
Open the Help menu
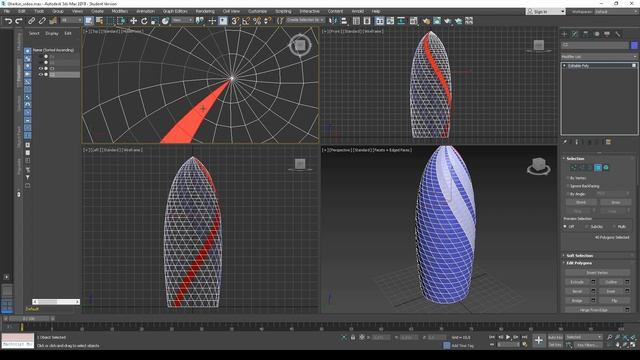(x=376, y=11)
